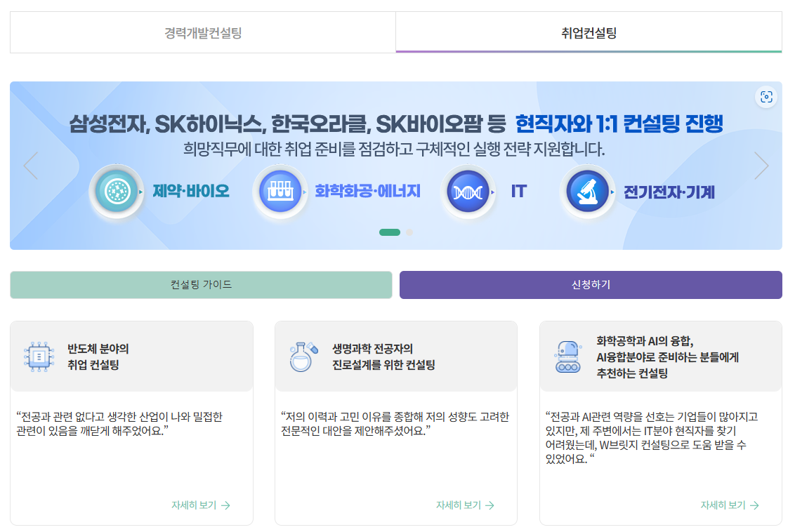This screenshot has width=795, height=532.
Task: Click the quote starting 저의 이력과 고민
Action: coord(395,424)
